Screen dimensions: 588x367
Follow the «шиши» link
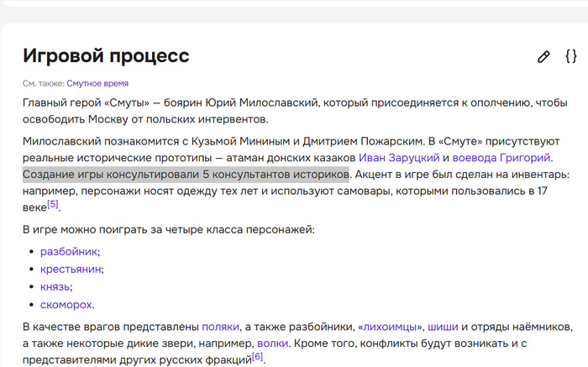(443, 326)
